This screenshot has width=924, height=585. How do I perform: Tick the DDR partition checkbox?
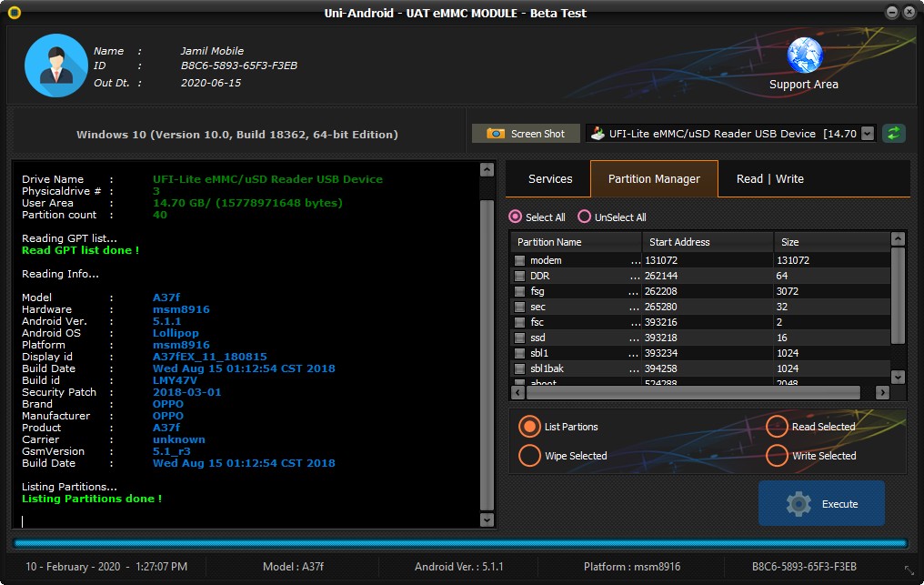pyautogui.click(x=520, y=276)
